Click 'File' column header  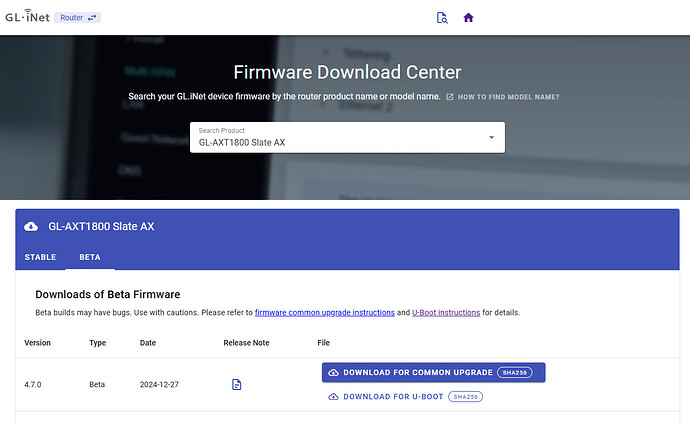point(323,343)
